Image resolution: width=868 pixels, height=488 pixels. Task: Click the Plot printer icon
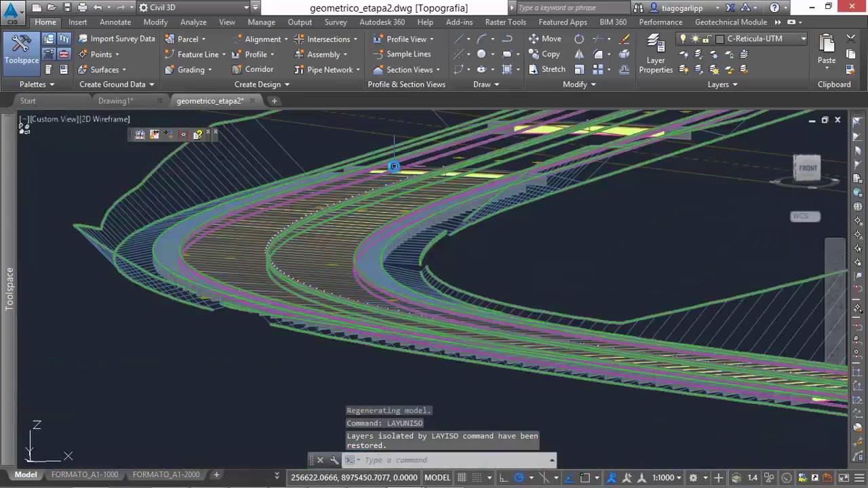click(x=82, y=7)
